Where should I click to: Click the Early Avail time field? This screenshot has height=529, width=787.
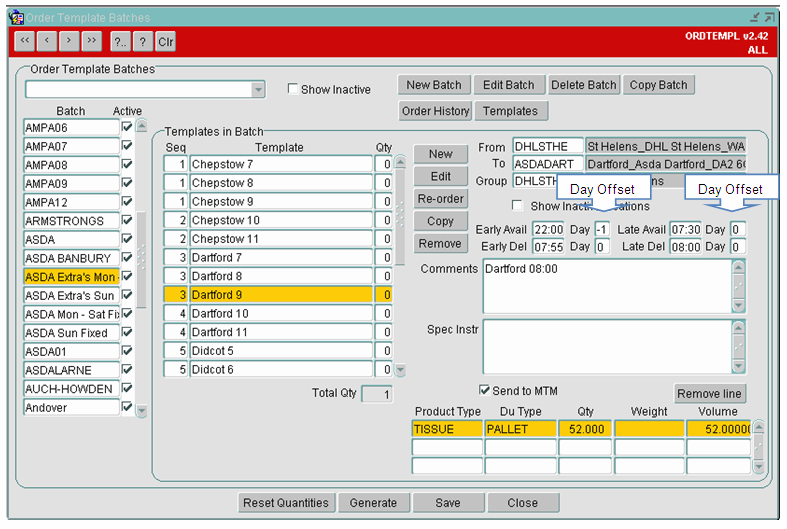pos(548,229)
